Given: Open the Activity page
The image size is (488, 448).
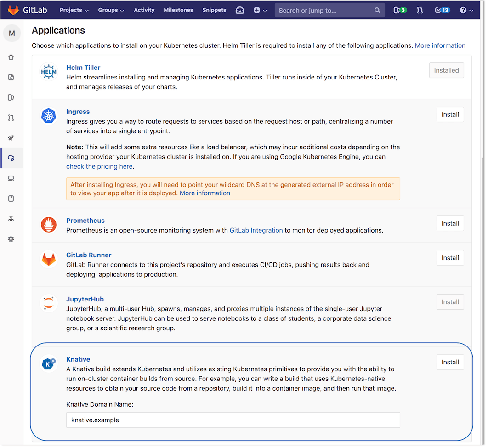Looking at the screenshot, I should tap(144, 10).
